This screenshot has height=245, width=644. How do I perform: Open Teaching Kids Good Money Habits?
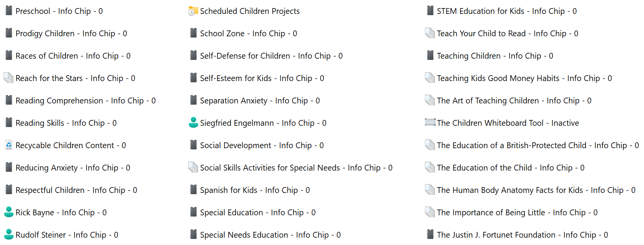524,78
